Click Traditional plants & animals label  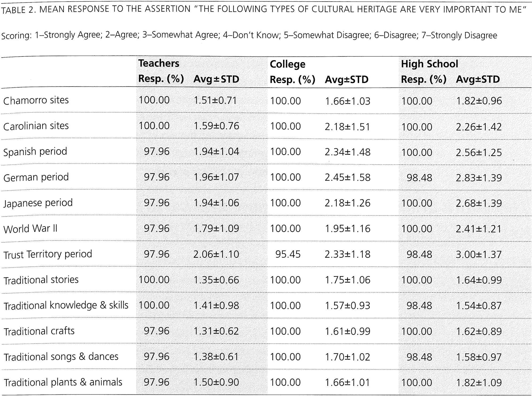pyautogui.click(x=63, y=382)
